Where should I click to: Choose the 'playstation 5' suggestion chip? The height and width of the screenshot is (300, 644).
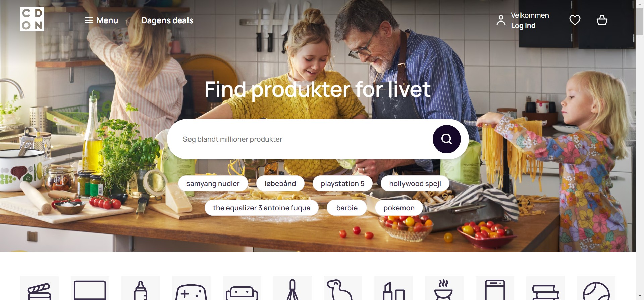(x=342, y=184)
